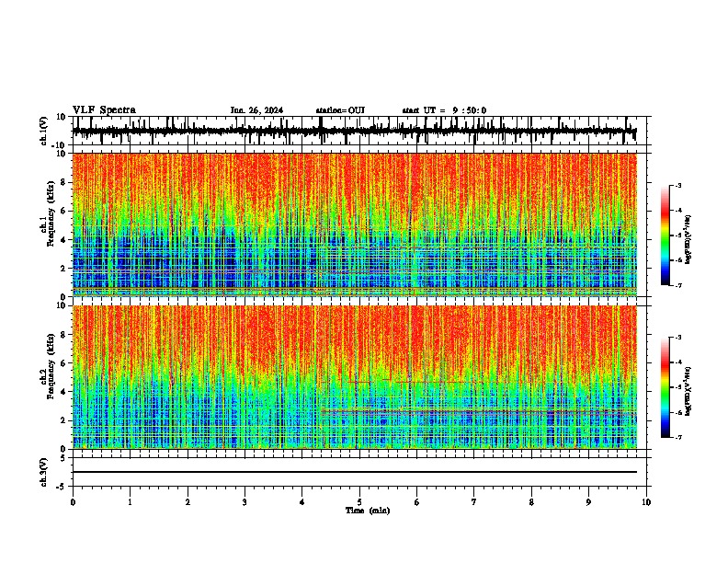Click the 2 kHz tick of ch.2 spectrogram

pos(64,420)
